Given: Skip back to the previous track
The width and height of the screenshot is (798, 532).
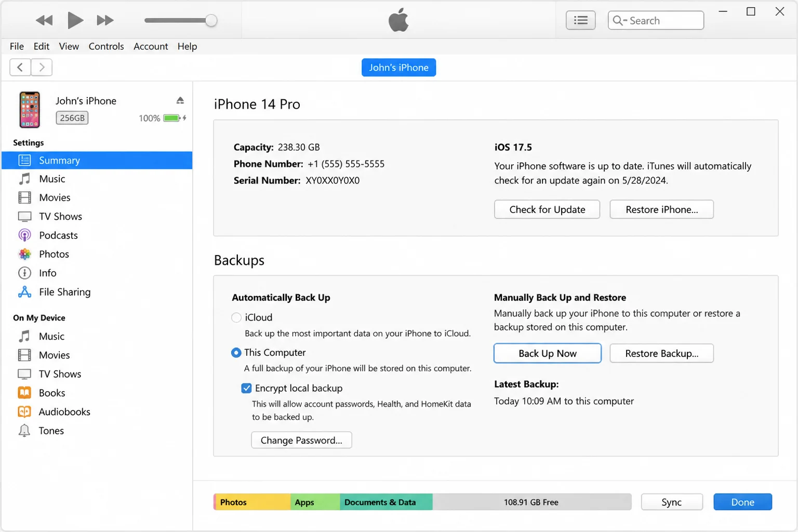Looking at the screenshot, I should pyautogui.click(x=44, y=20).
